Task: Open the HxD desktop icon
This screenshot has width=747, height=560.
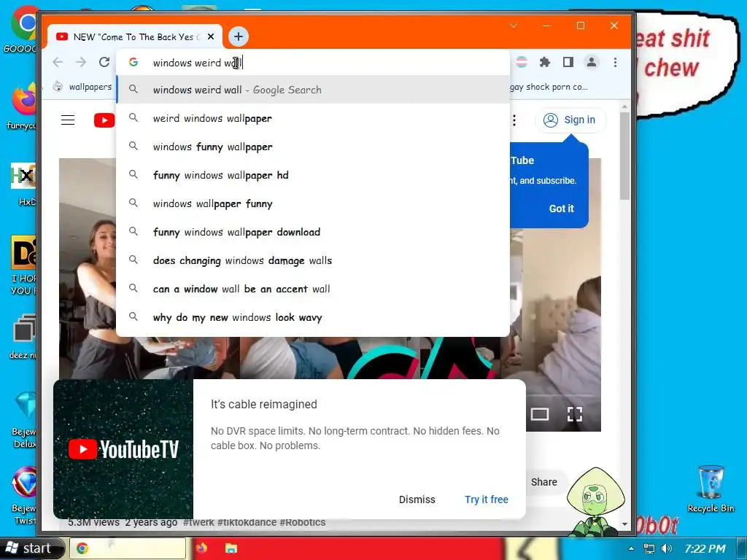Action: point(24,184)
